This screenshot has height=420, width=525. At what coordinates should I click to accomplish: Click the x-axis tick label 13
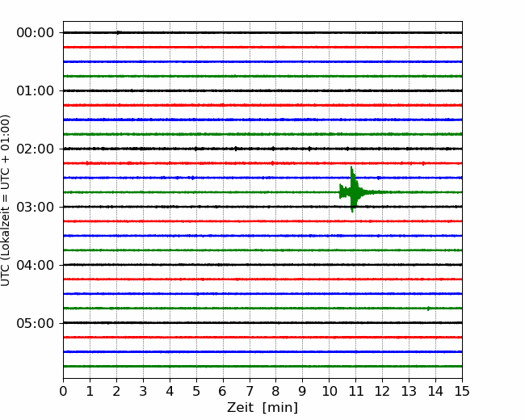tap(409, 391)
